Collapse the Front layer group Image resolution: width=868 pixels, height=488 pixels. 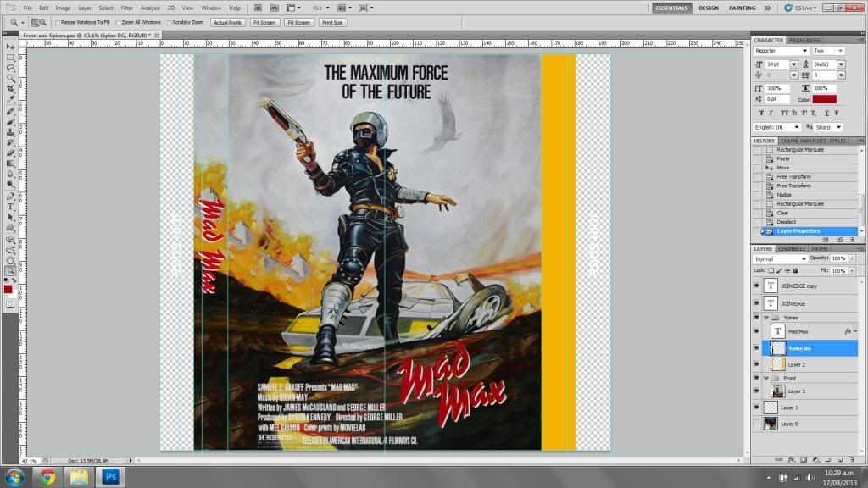(x=766, y=378)
